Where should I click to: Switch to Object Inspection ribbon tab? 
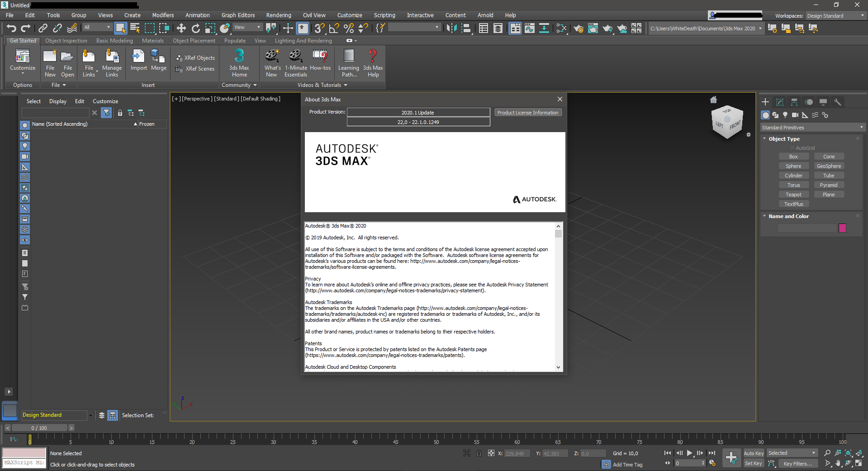click(x=66, y=41)
